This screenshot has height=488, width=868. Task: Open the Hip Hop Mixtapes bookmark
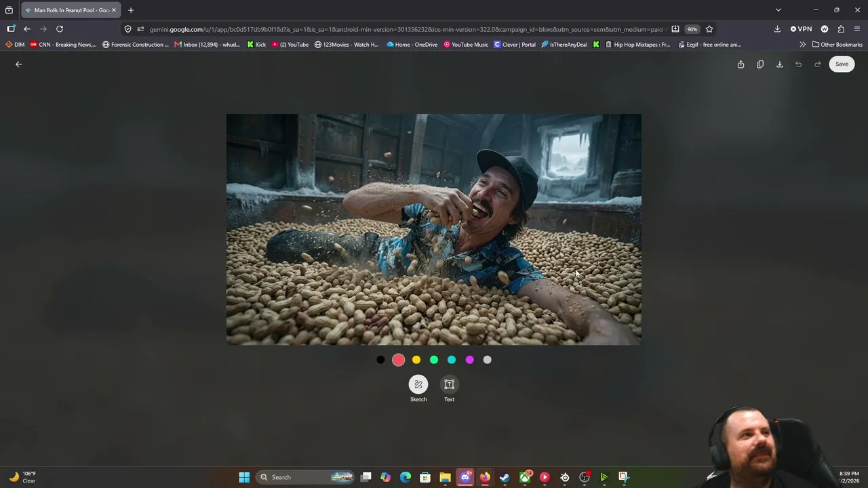tap(638, 45)
